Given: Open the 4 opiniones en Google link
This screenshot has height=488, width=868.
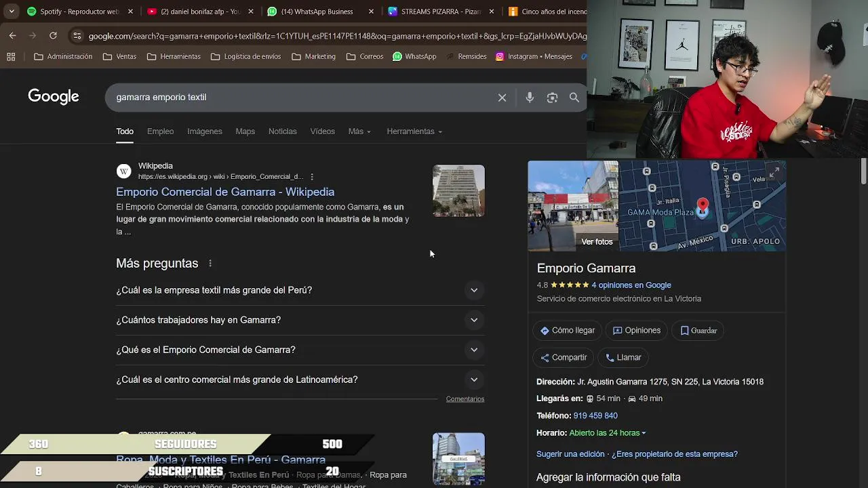Looking at the screenshot, I should click(x=631, y=285).
